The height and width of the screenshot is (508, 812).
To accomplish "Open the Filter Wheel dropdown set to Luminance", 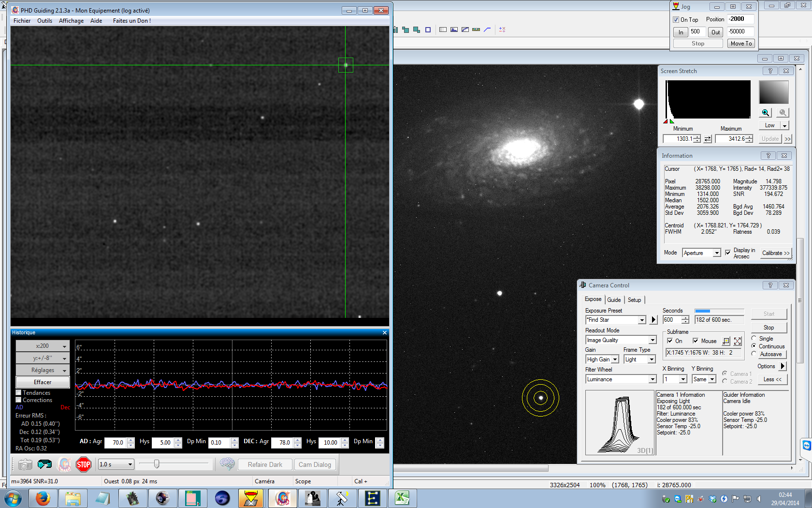I will 621,379.
